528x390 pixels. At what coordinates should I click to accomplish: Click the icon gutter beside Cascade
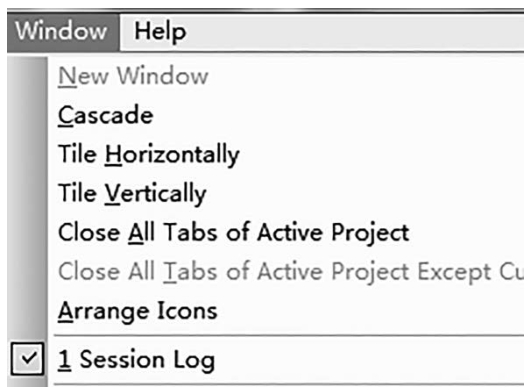point(27,115)
